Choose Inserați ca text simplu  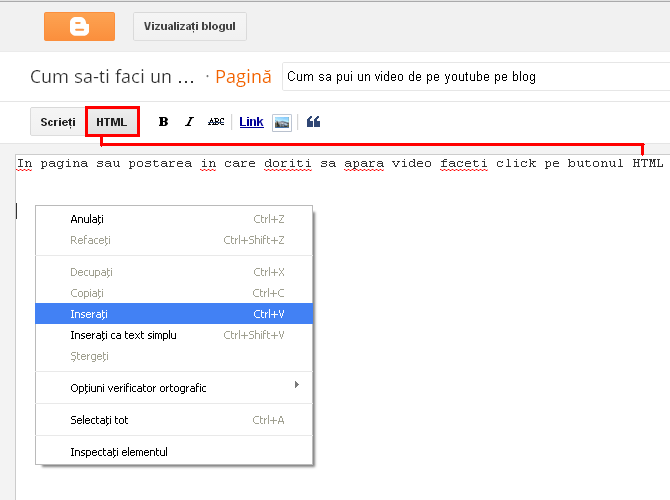[174, 335]
